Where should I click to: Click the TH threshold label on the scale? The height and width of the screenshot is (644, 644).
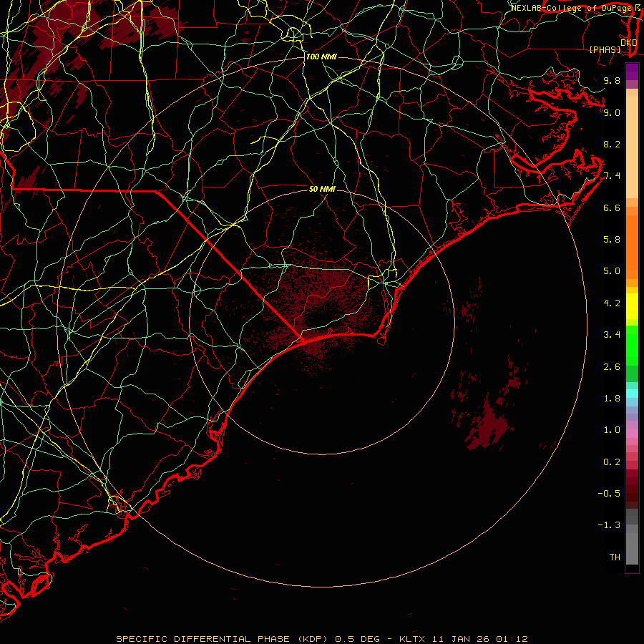click(615, 557)
